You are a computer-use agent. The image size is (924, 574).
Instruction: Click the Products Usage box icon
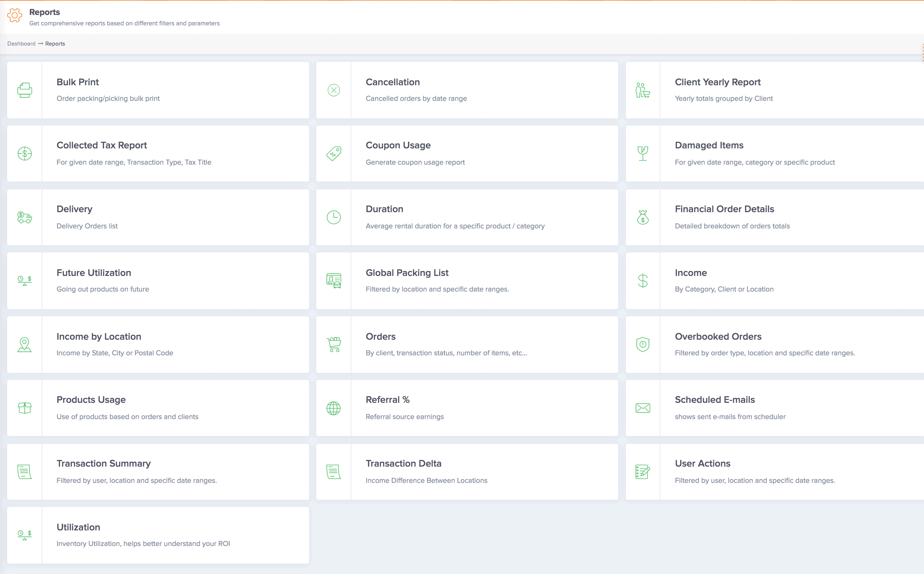click(x=25, y=408)
